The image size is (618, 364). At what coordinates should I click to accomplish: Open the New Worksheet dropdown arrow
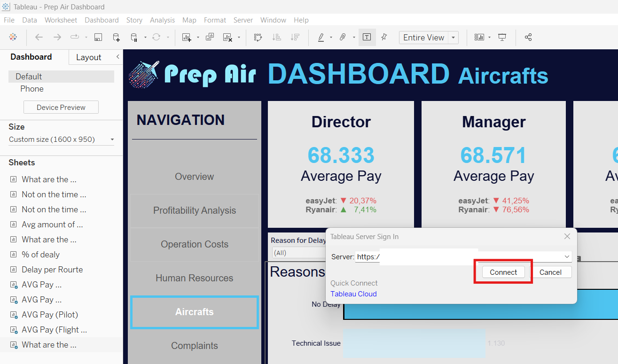click(x=198, y=38)
